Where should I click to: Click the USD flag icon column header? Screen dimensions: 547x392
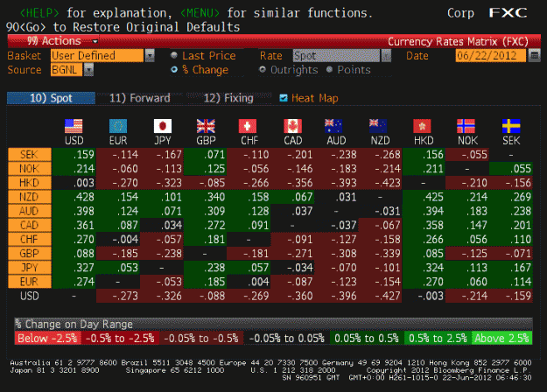(74, 126)
